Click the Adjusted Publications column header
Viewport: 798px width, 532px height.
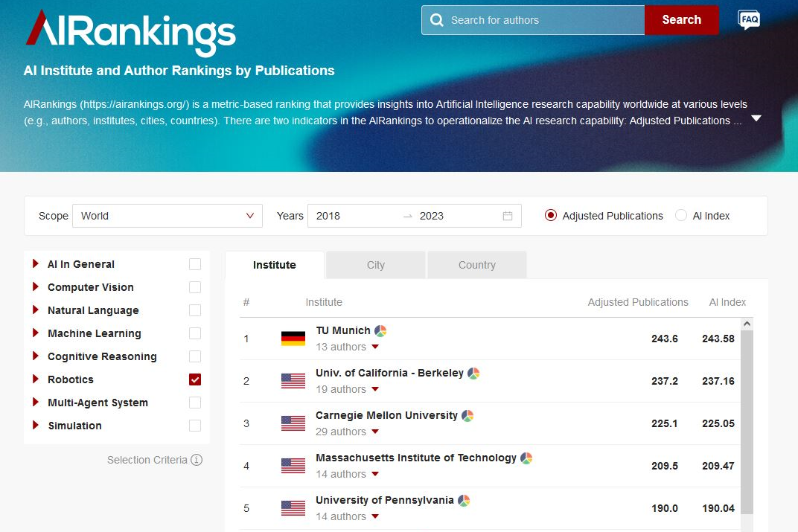pos(638,302)
